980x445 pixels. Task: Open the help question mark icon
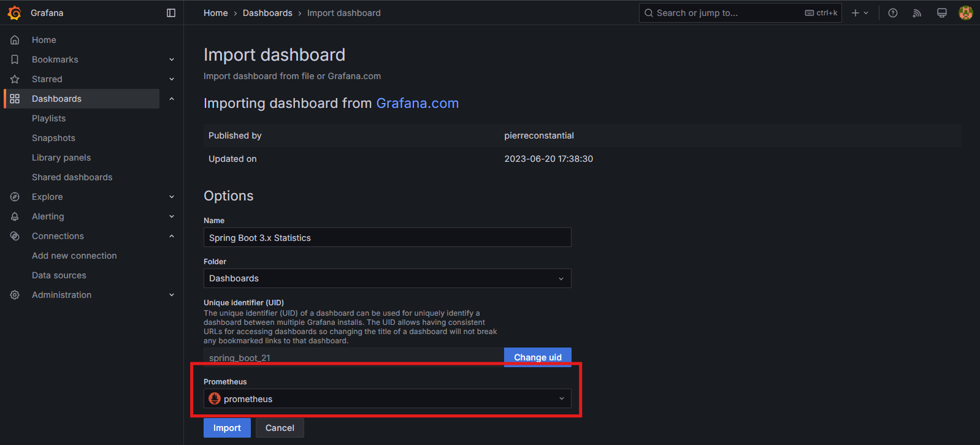click(893, 13)
